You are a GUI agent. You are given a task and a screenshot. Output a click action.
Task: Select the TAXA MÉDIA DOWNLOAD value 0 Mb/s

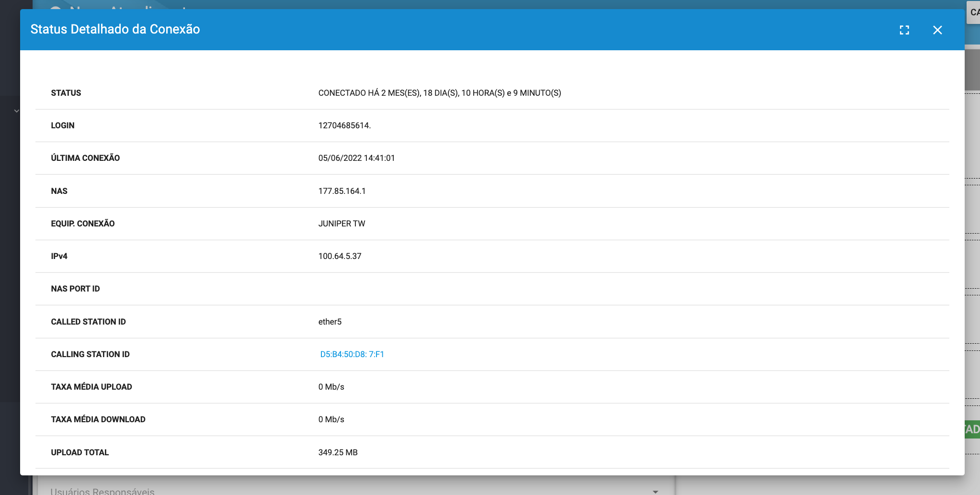[x=331, y=419]
